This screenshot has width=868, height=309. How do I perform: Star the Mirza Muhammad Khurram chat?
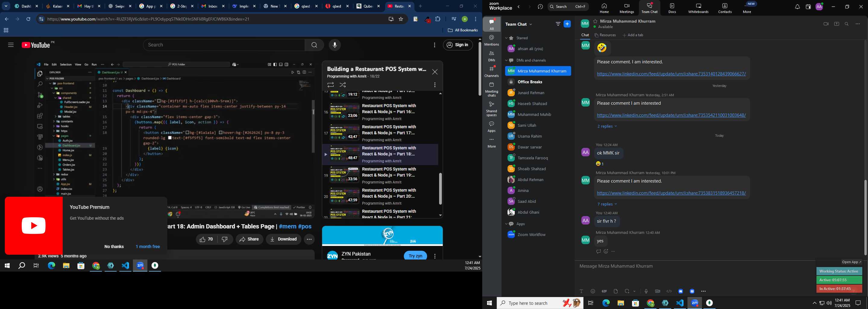pyautogui.click(x=596, y=21)
